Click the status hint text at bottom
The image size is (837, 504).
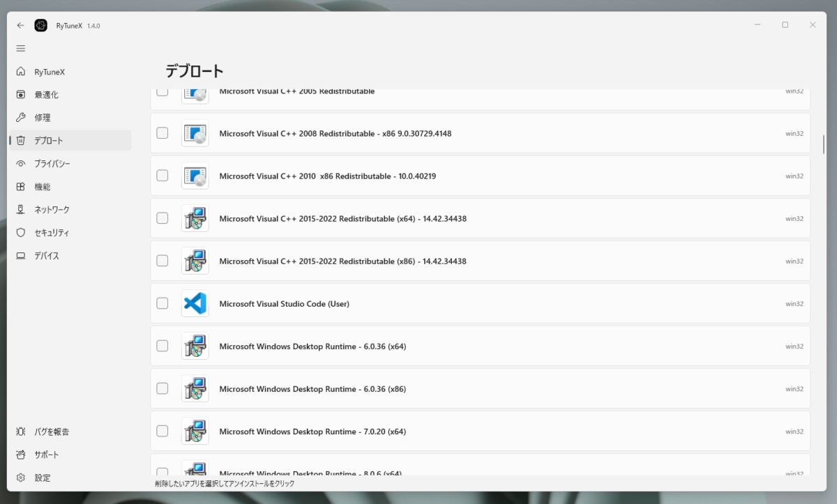tap(225, 483)
